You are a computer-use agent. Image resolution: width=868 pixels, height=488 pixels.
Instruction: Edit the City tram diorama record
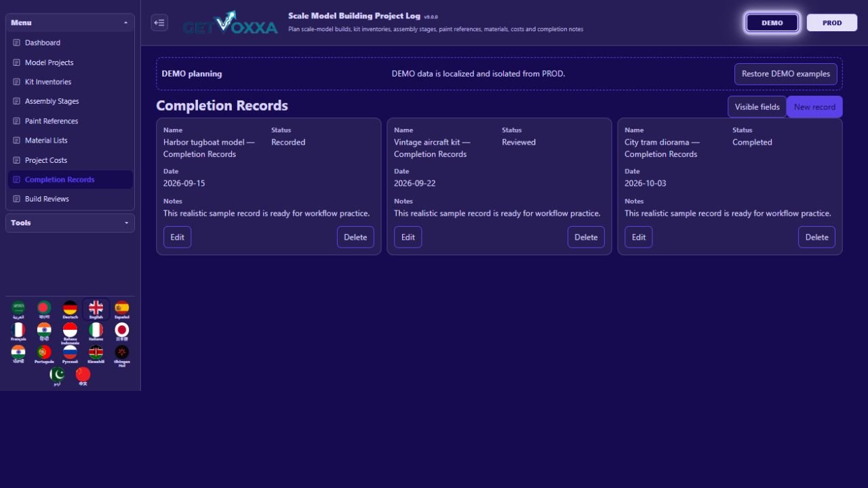click(638, 237)
